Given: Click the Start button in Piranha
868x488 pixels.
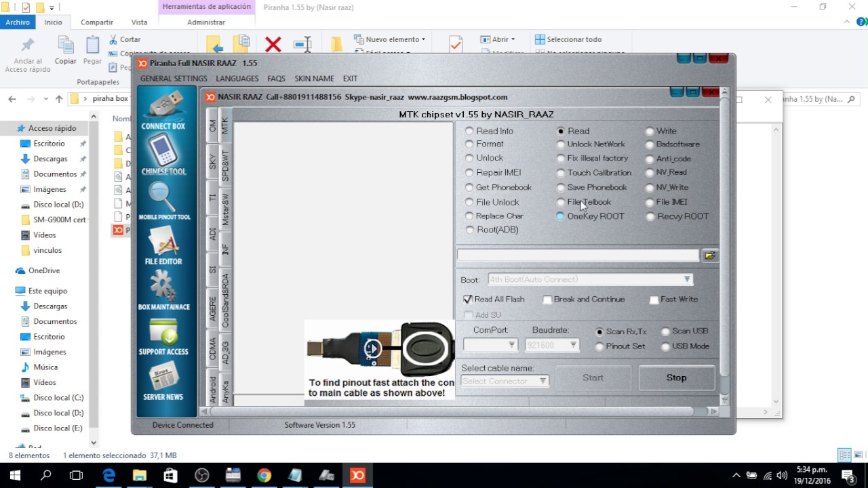Looking at the screenshot, I should pos(593,378).
